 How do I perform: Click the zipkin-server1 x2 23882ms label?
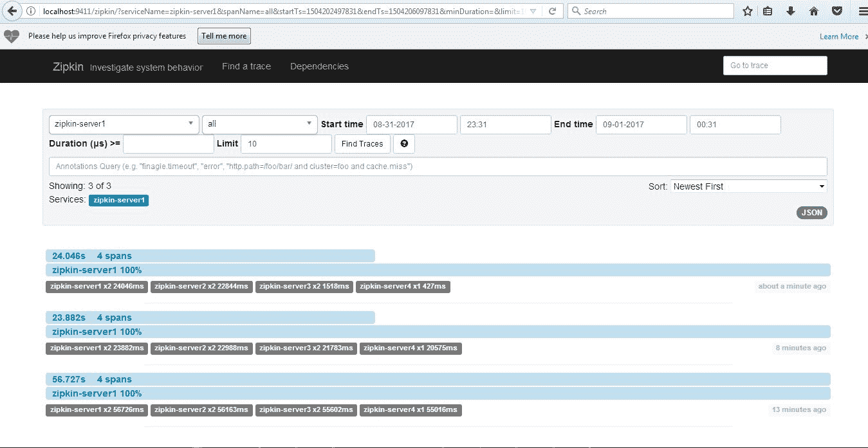(97, 348)
